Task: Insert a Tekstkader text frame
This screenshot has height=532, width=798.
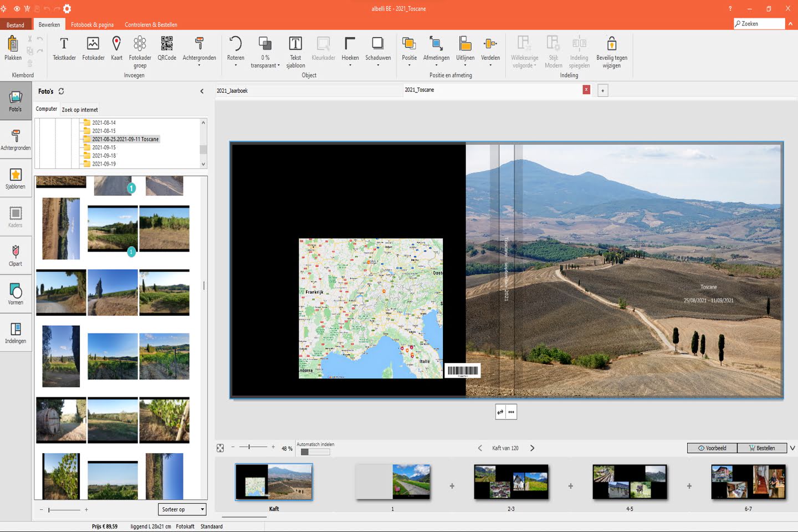Action: pyautogui.click(x=64, y=48)
